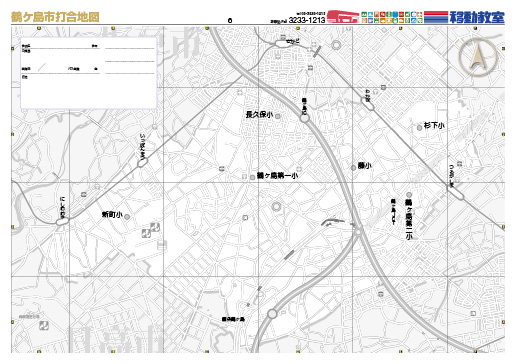The image size is (516, 364).
Task: Click the page number 6 in header
Action: (x=230, y=20)
